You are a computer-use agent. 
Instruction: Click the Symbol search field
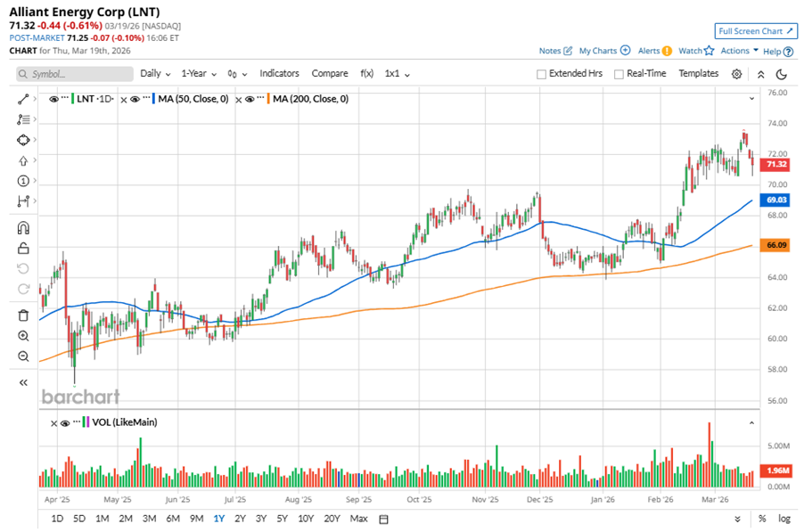[x=75, y=74]
